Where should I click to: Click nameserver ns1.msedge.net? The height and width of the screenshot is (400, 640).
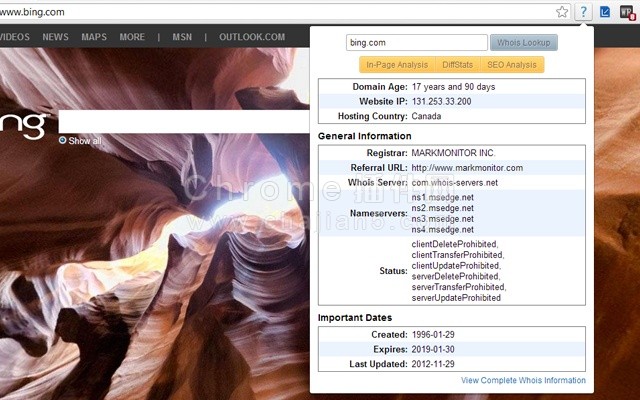pos(442,198)
